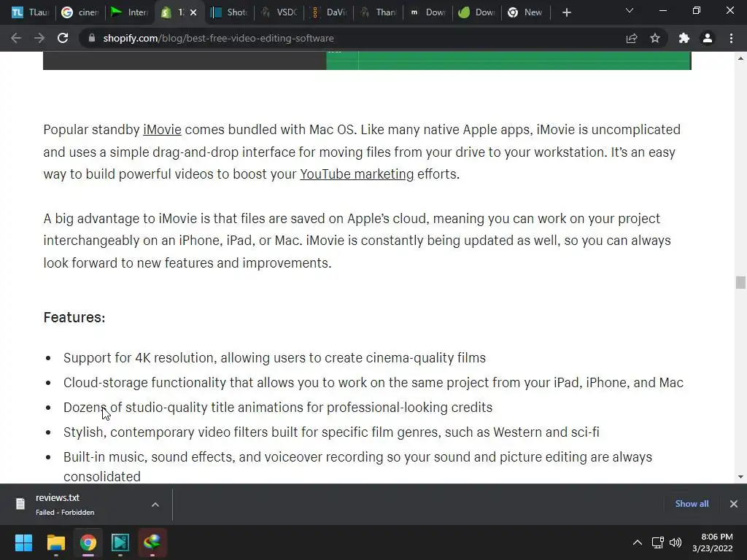Open the Windows Start menu
Viewport: 747px width, 560px height.
[x=23, y=542]
